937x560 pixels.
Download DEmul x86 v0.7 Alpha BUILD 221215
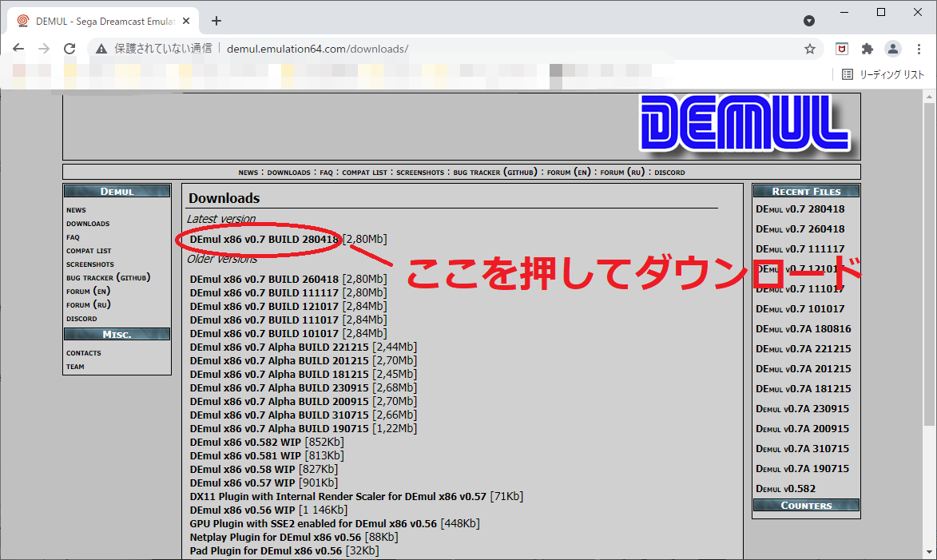coord(279,348)
